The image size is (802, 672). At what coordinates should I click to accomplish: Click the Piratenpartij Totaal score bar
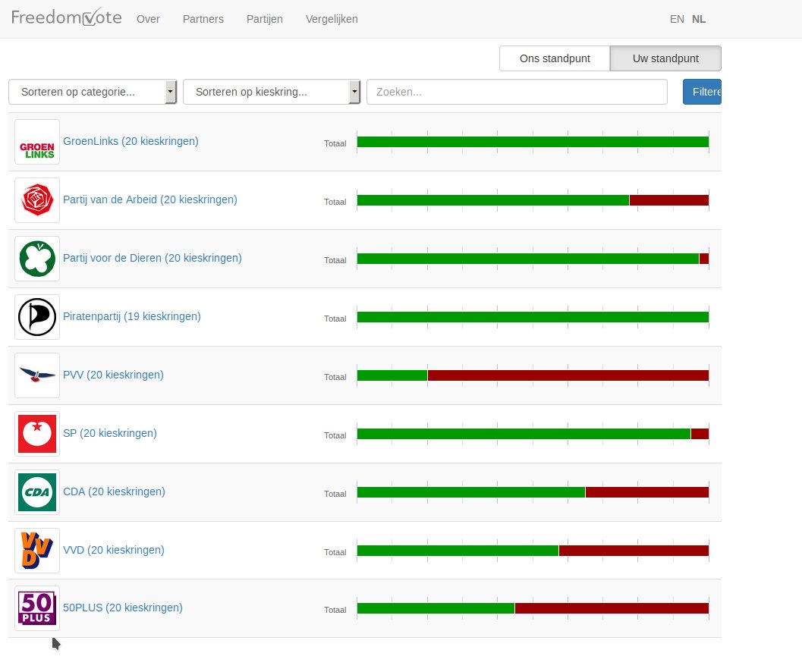(x=533, y=316)
